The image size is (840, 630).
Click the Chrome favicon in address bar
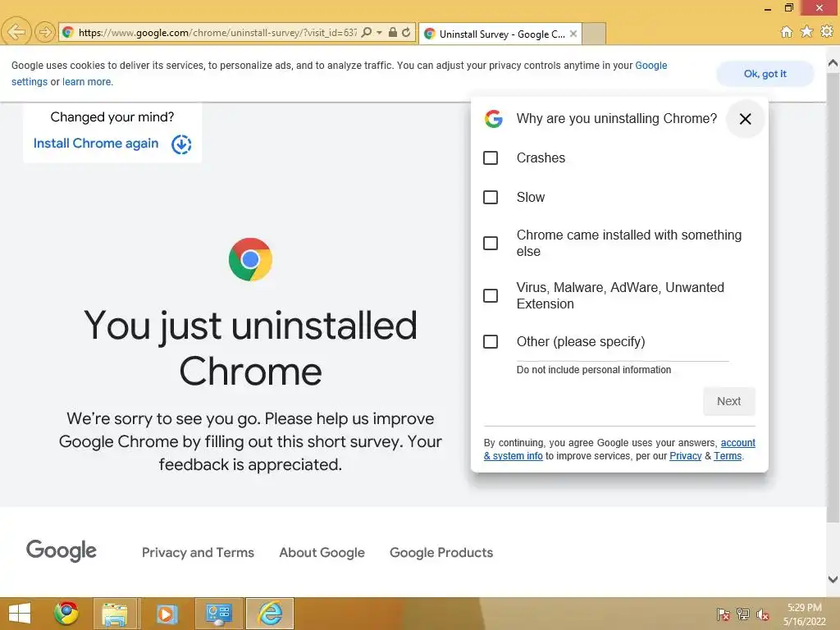68,33
